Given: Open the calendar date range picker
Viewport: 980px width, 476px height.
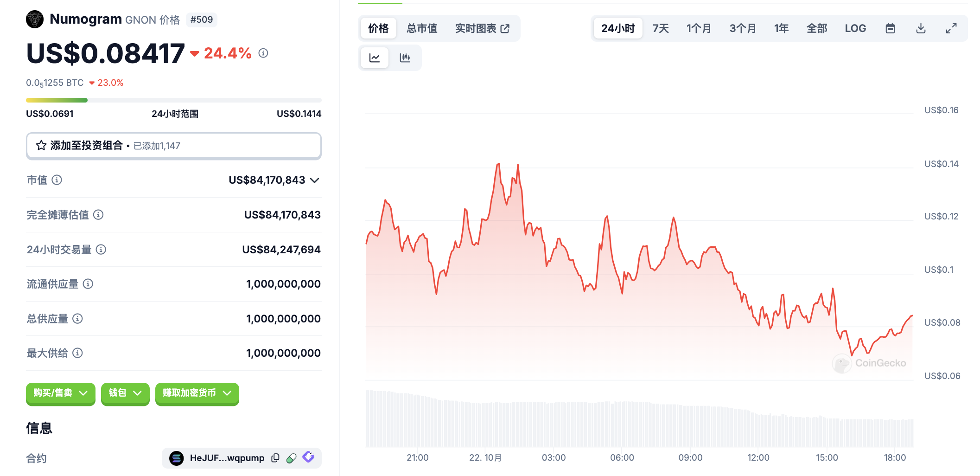Looking at the screenshot, I should tap(890, 28).
